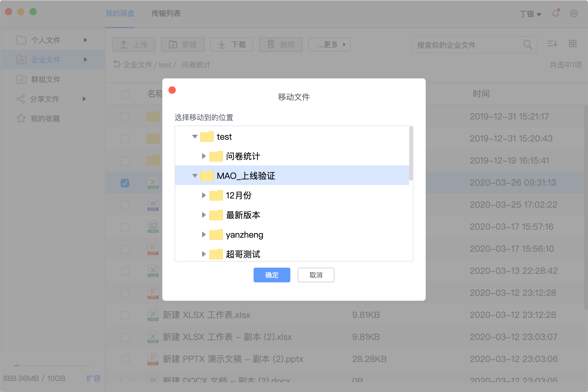Select the yanzheng folder

244,235
